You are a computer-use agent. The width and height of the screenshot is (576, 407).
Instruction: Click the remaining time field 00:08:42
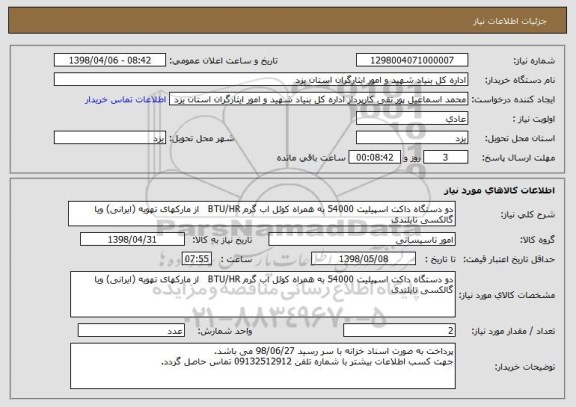pos(374,158)
